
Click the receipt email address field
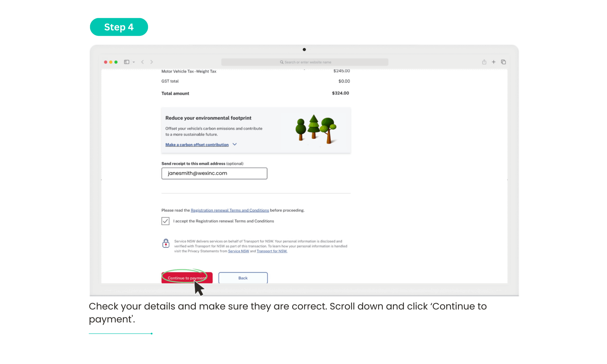214,173
